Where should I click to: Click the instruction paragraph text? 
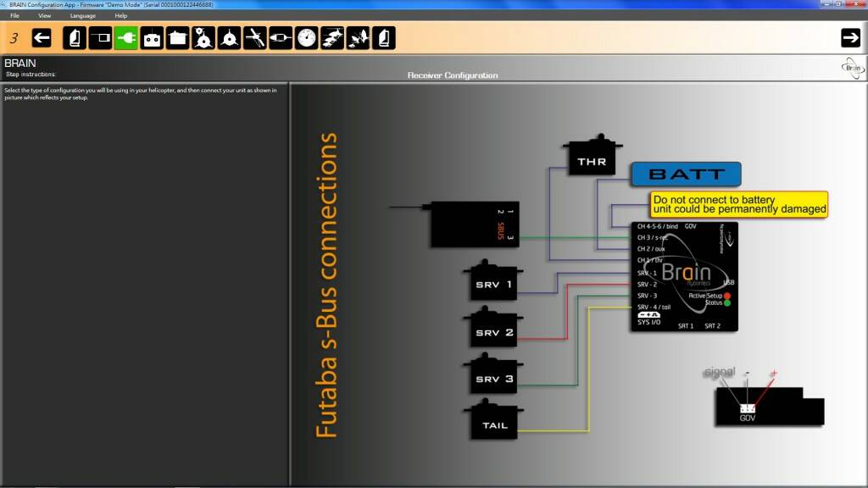pyautogui.click(x=141, y=93)
